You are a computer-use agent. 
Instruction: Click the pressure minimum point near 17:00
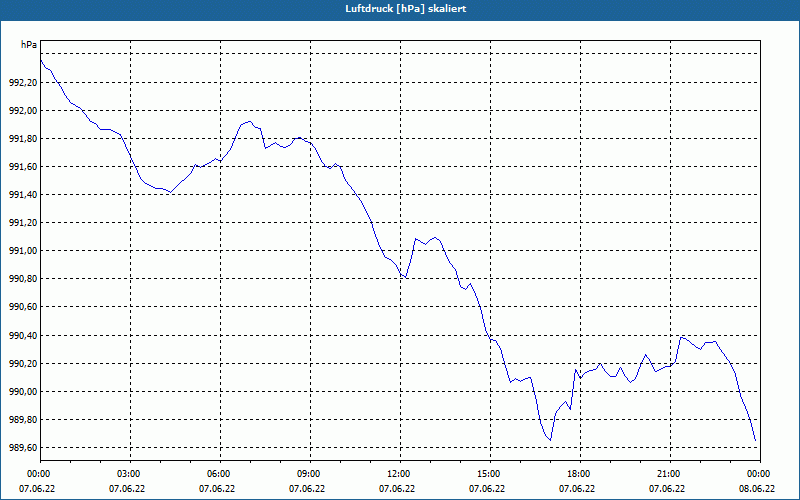[550, 440]
